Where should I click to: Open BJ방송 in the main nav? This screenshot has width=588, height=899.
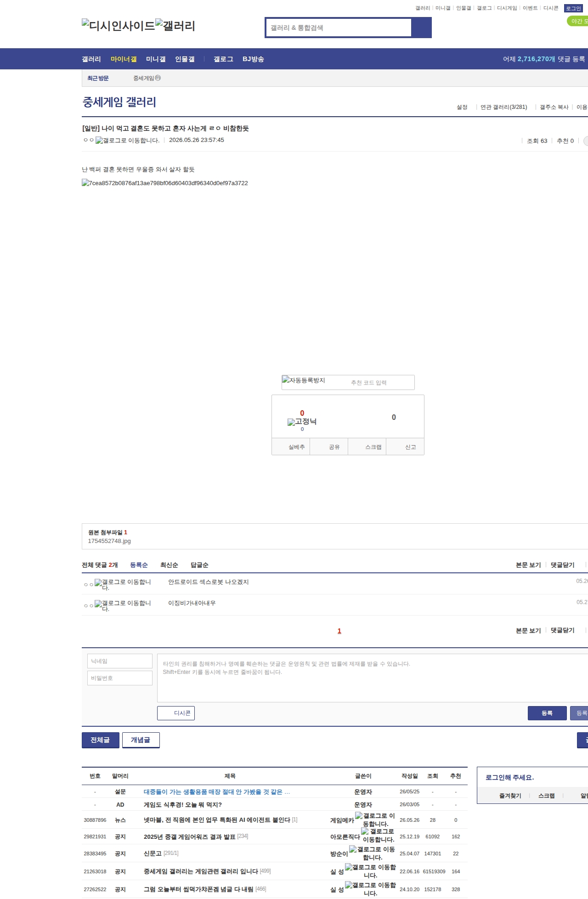[x=253, y=59]
